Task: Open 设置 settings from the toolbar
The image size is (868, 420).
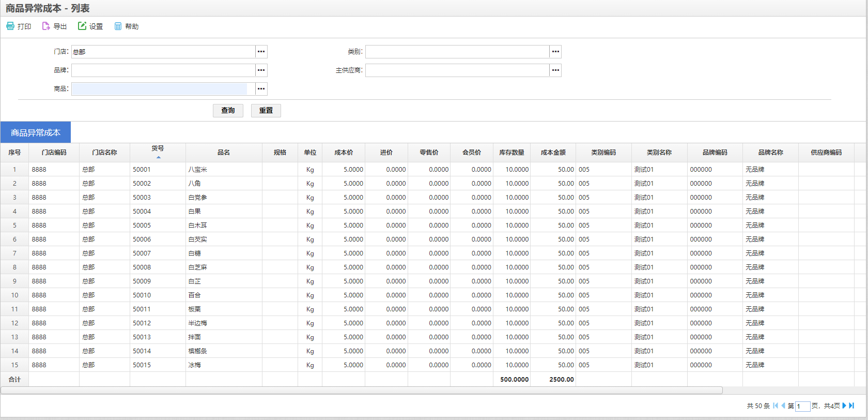Action: [90, 26]
